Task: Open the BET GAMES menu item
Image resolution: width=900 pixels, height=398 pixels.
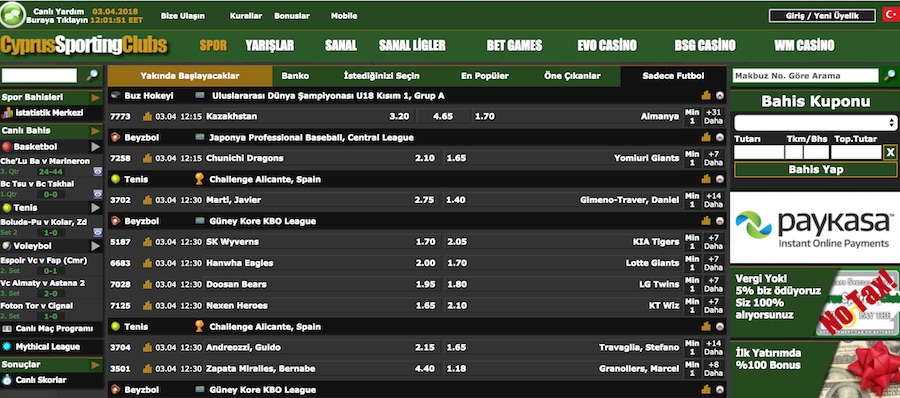Action: click(514, 45)
